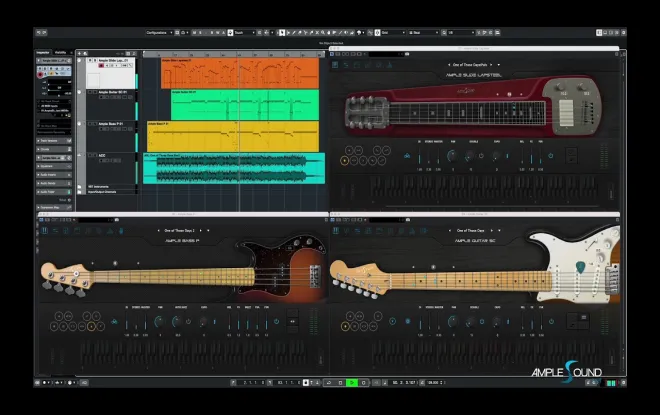Switch to the Inspector tab
Screen dimensions: 660x415
pos(43,53)
